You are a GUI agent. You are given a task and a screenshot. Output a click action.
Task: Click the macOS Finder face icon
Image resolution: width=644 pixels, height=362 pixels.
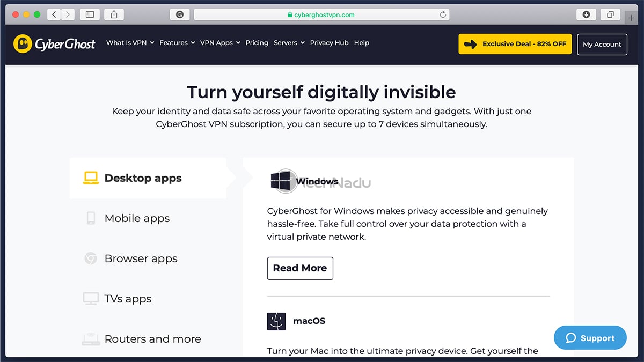click(276, 321)
